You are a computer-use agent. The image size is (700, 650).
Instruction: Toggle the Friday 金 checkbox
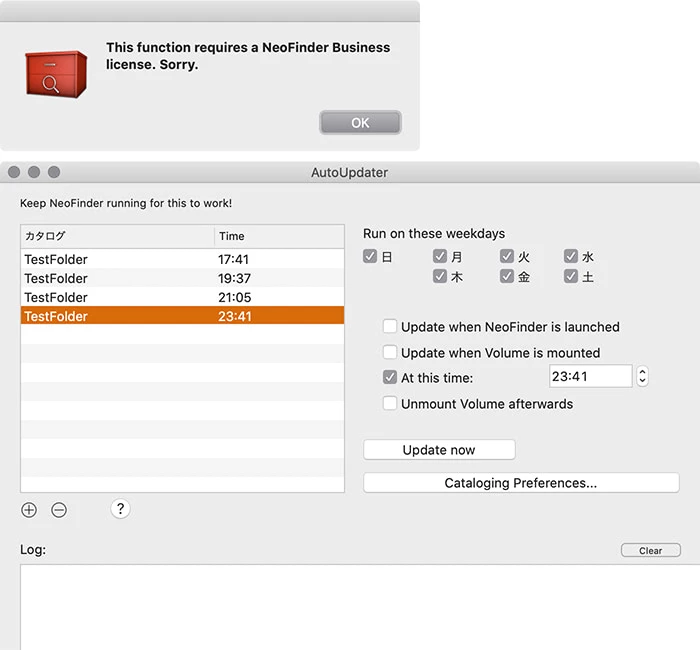point(507,276)
